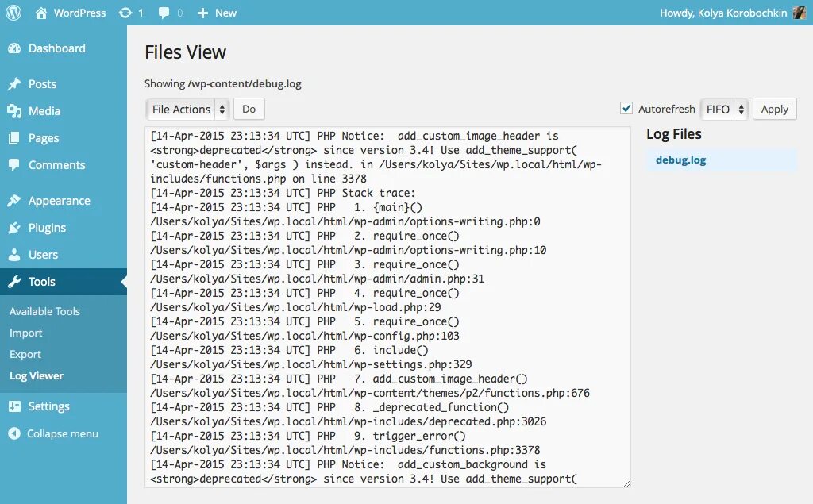This screenshot has width=813, height=504.
Task: Open the Import submenu item
Action: coord(26,333)
